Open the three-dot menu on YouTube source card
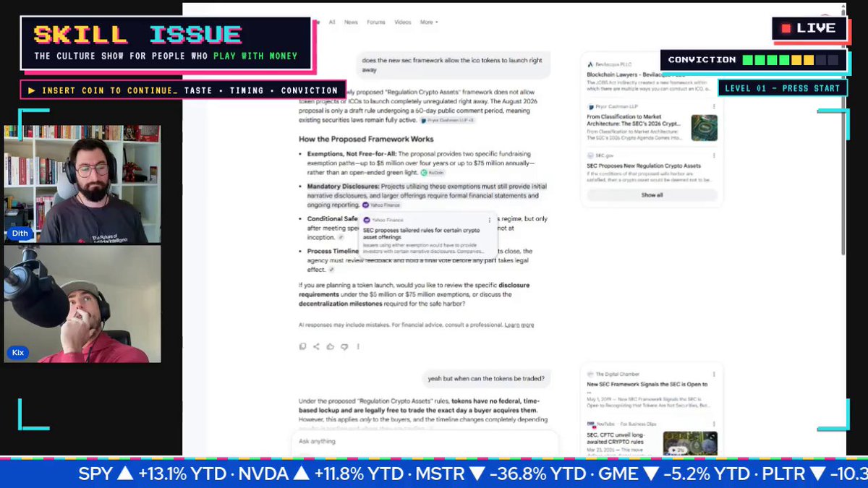This screenshot has height=488, width=868. pyautogui.click(x=714, y=424)
